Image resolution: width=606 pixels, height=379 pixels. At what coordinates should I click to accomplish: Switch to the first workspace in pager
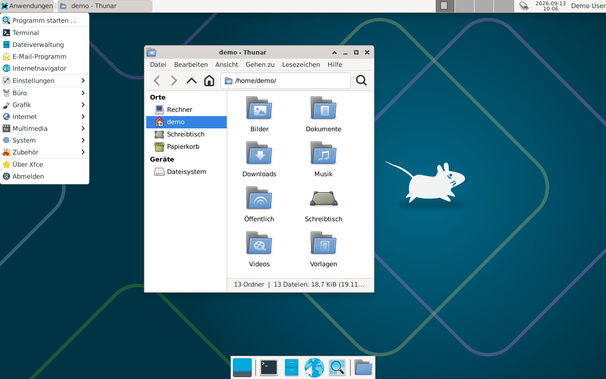(x=445, y=6)
